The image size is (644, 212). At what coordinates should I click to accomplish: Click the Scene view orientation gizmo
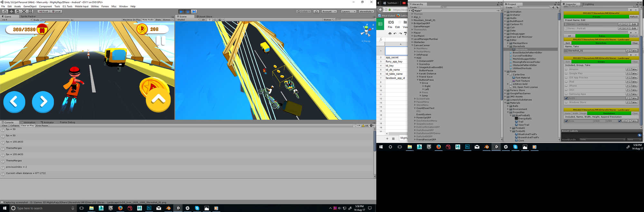pos(366,30)
